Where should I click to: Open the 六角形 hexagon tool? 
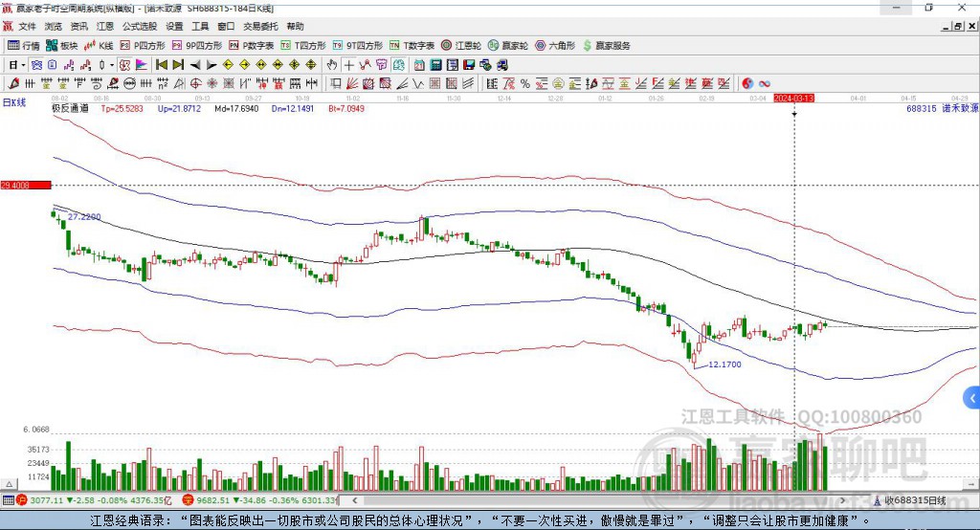[x=555, y=46]
